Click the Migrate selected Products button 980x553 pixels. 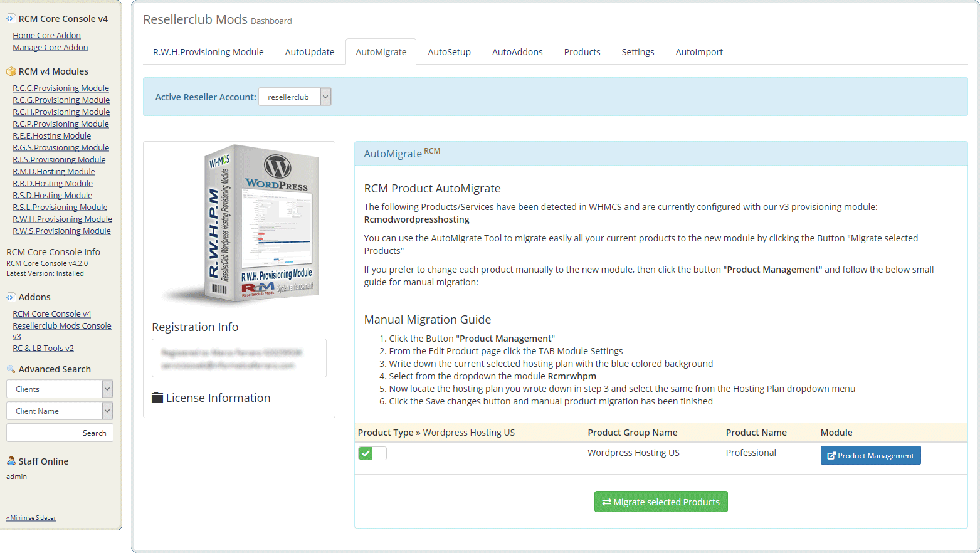(661, 502)
